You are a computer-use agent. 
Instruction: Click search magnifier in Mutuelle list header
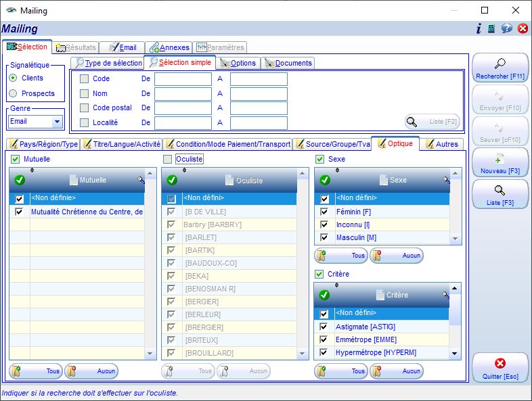pos(141,180)
